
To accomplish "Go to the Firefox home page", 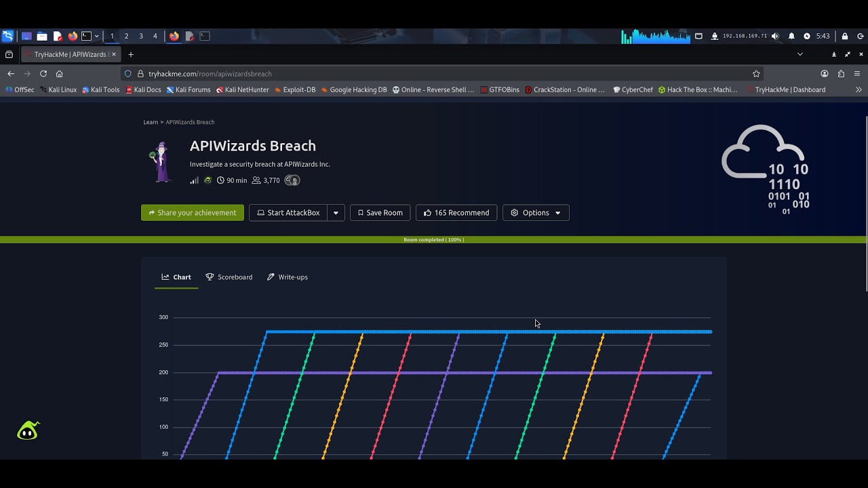I will (60, 73).
